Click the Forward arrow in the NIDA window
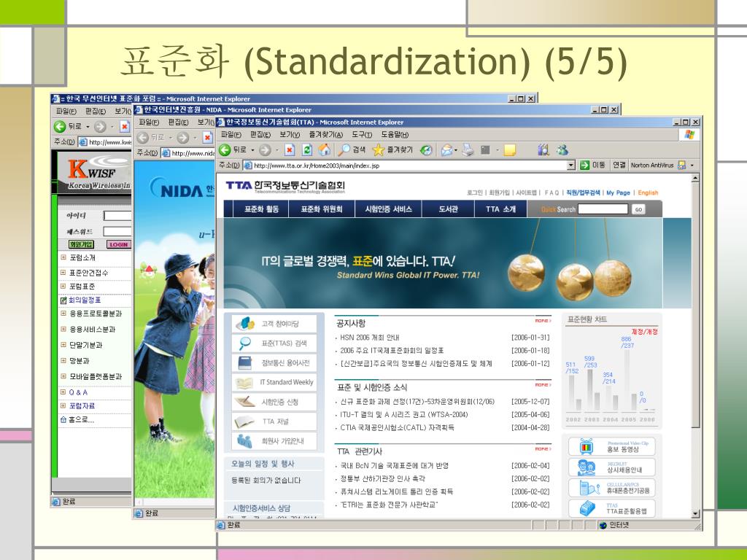Image resolution: width=747 pixels, height=560 pixels. [183, 138]
